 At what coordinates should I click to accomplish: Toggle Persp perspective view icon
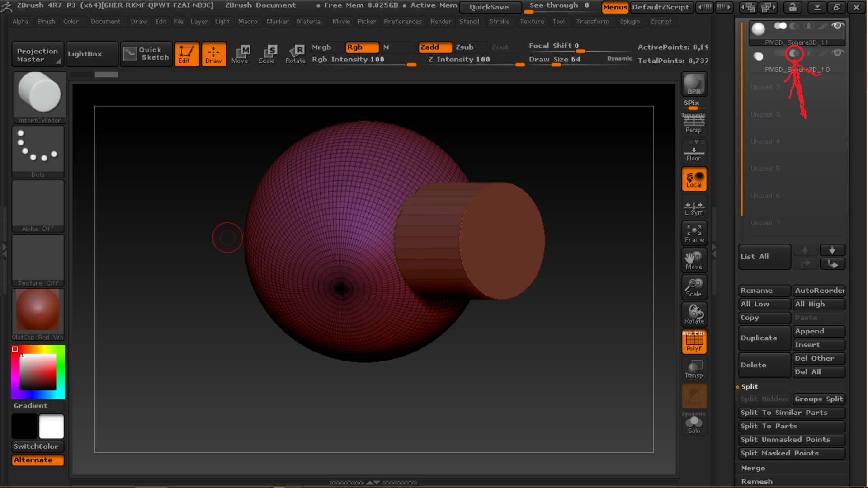[x=693, y=123]
